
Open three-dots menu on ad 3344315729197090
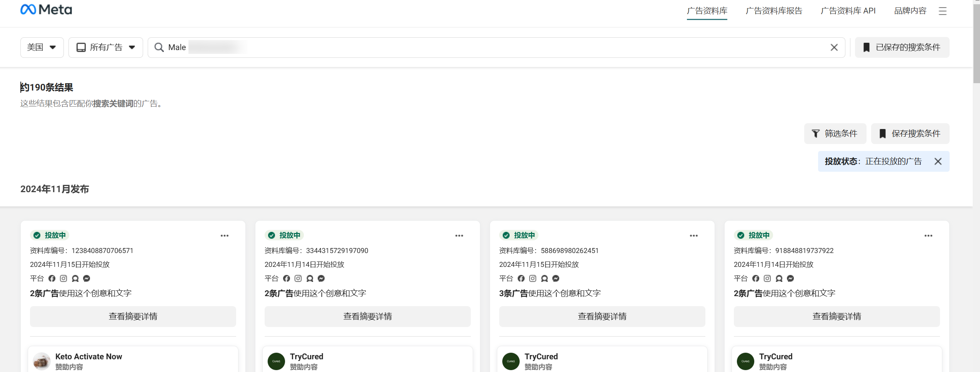(459, 236)
